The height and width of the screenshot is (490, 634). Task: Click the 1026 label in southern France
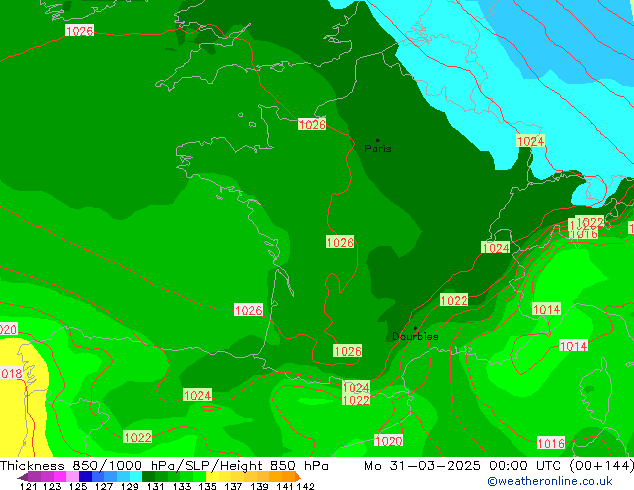click(x=347, y=351)
